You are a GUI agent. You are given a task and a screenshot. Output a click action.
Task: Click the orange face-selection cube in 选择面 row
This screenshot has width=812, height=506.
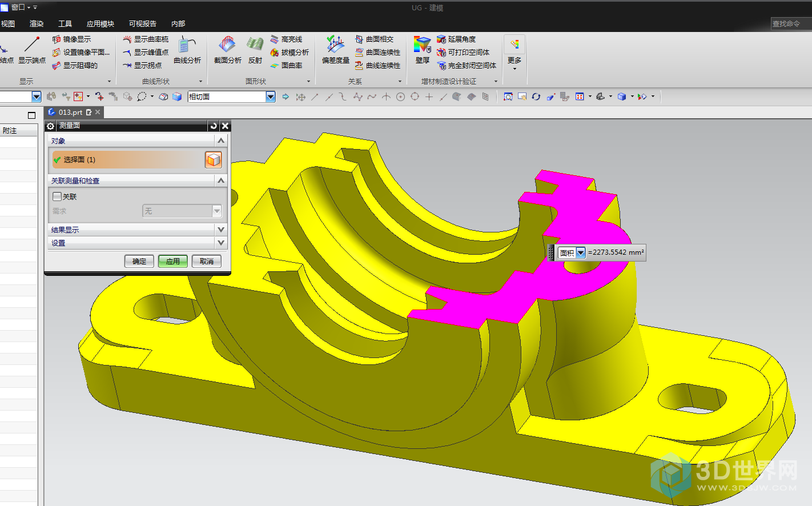pyautogui.click(x=213, y=160)
